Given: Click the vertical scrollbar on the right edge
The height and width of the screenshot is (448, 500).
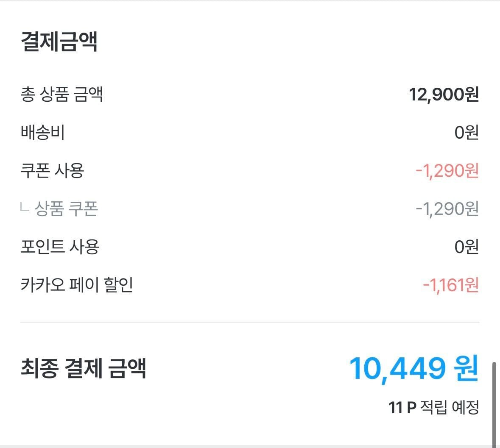Looking at the screenshot, I should pyautogui.click(x=494, y=403).
